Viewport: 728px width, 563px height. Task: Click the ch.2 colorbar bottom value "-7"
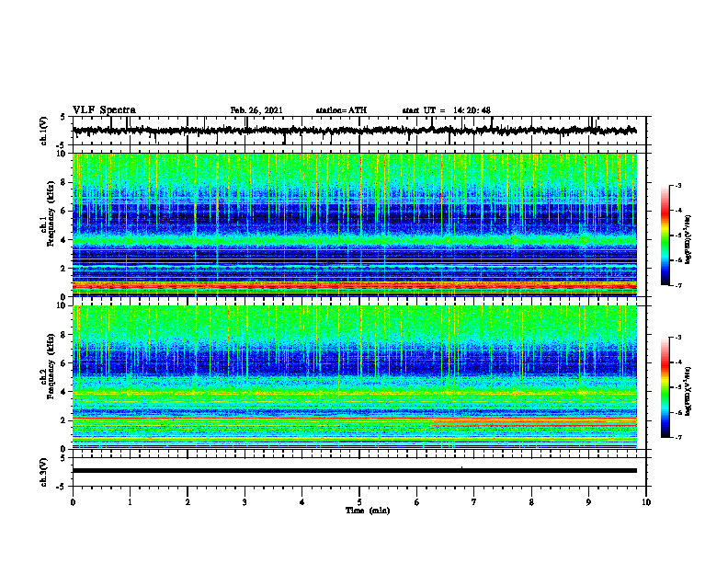point(678,438)
